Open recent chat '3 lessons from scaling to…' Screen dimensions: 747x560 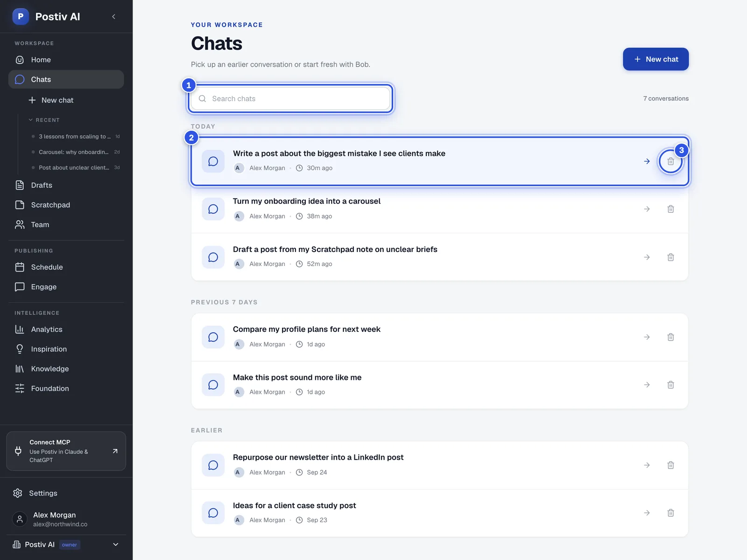[x=76, y=136]
